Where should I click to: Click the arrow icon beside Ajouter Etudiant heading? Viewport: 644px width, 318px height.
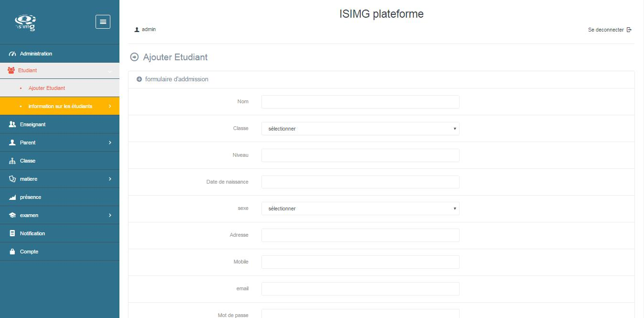point(134,57)
